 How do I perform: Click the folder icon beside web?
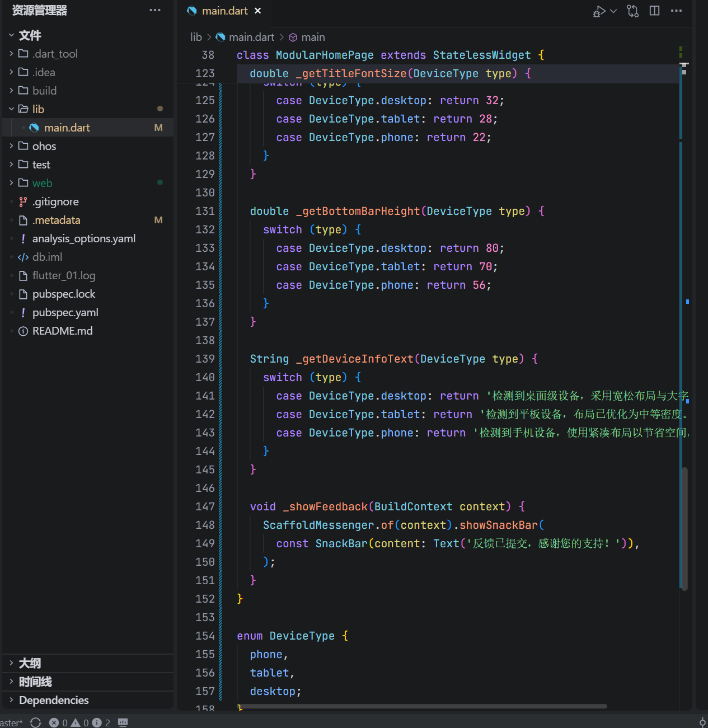[x=23, y=183]
